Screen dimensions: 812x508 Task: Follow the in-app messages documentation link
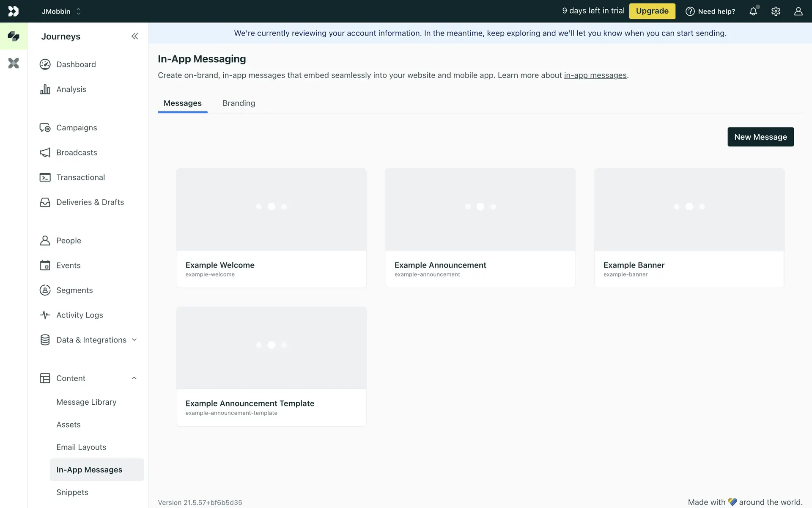(x=595, y=75)
